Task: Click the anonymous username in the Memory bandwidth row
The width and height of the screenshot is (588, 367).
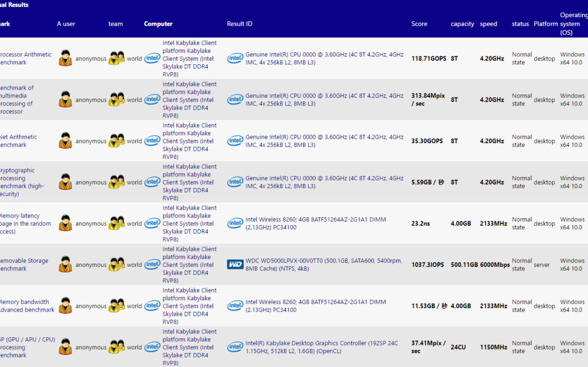Action: tap(91, 306)
